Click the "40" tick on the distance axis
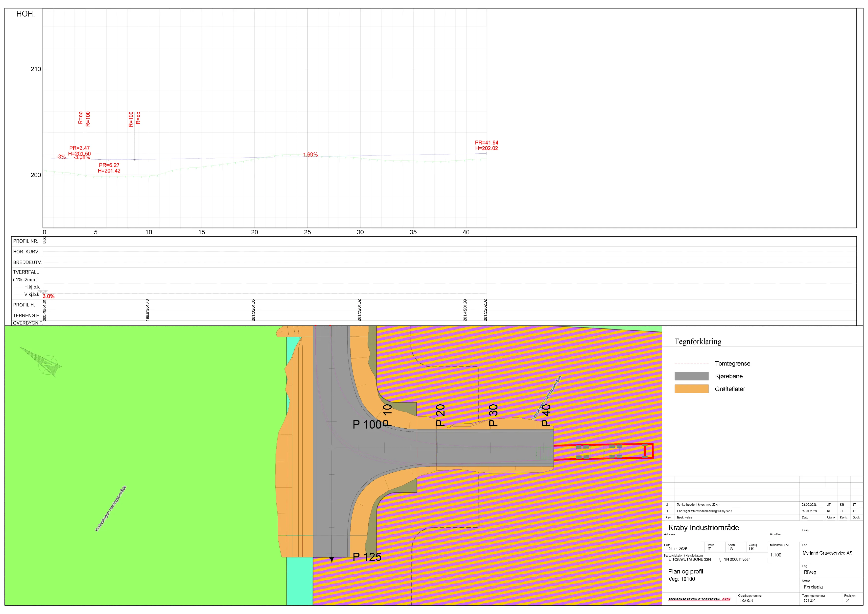868x614 pixels. tap(466, 232)
